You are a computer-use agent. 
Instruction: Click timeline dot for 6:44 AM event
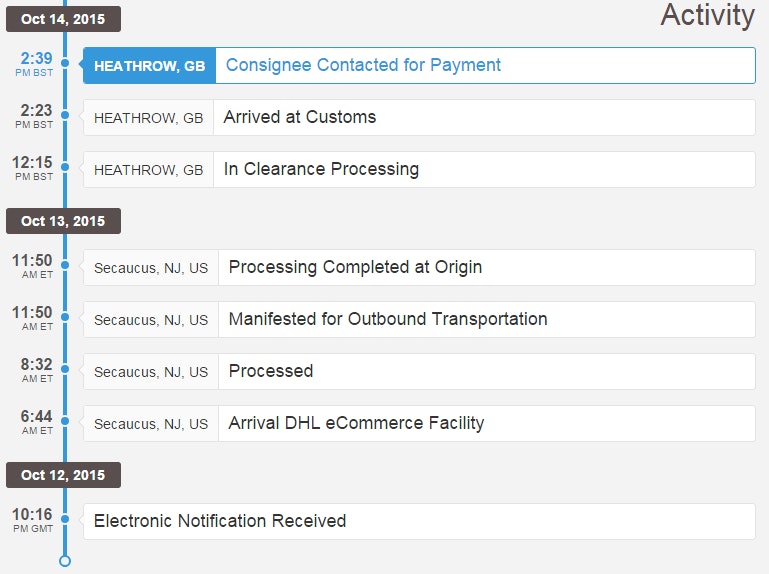(65, 421)
